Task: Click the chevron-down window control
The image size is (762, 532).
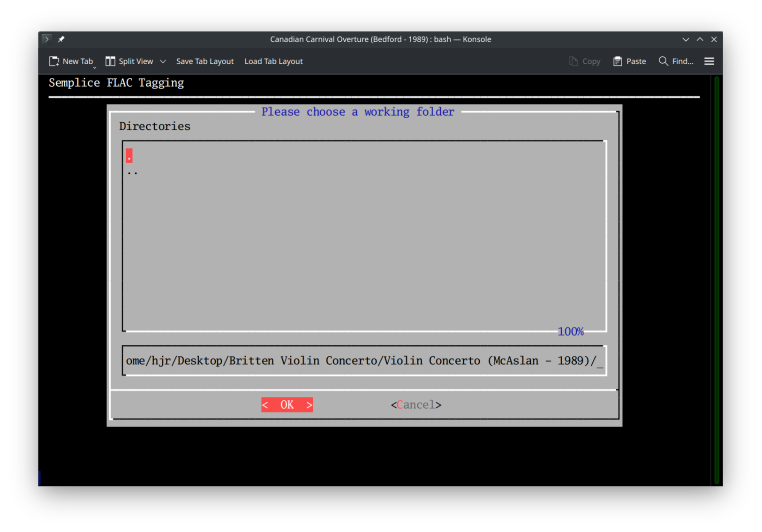Action: tap(686, 39)
